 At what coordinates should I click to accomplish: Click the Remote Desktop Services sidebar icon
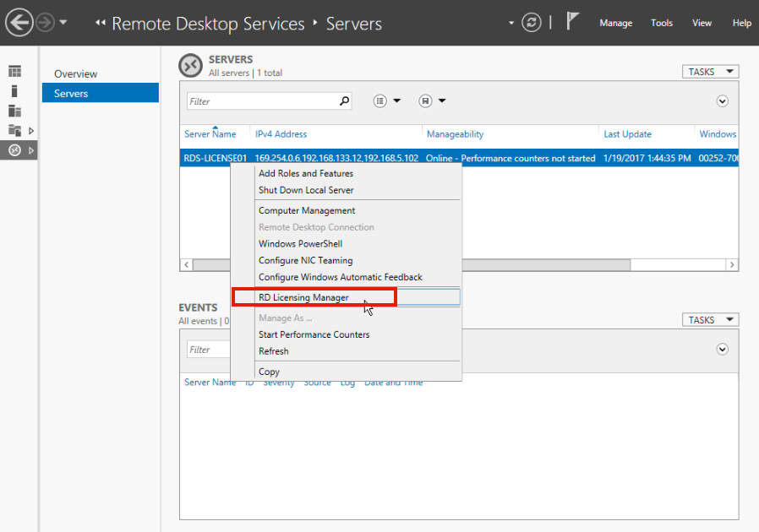coord(14,150)
